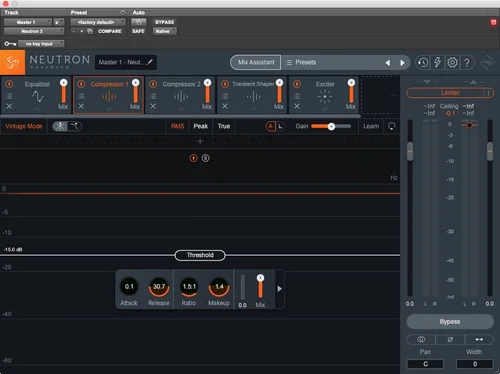Click the Ratio knob showing 1.5:1

189,287
